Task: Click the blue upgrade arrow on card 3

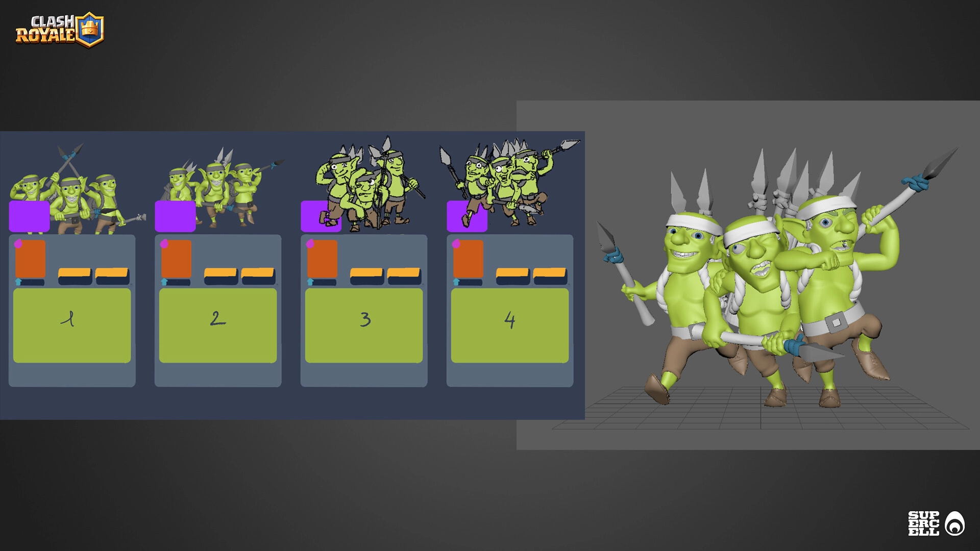Action: (310, 282)
